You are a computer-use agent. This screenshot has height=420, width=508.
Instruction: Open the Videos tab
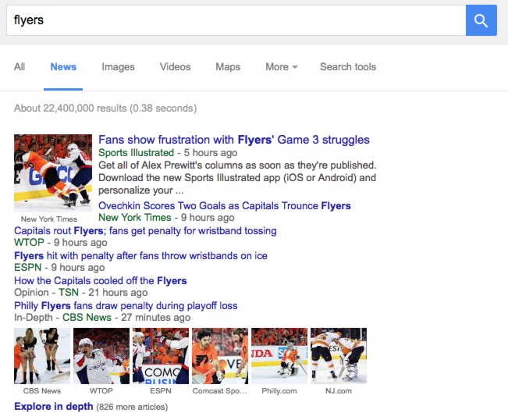(x=176, y=67)
